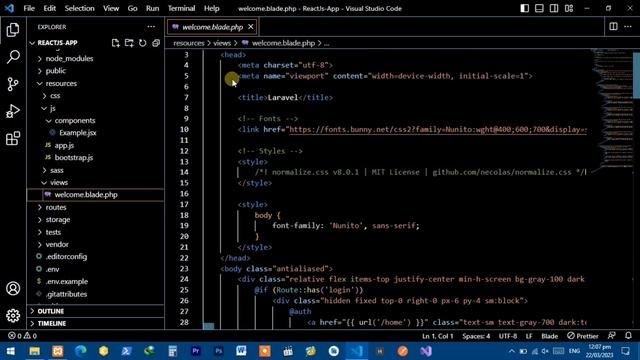Open the Help menu
This screenshot has height=360, width=640.
pyautogui.click(x=211, y=8)
